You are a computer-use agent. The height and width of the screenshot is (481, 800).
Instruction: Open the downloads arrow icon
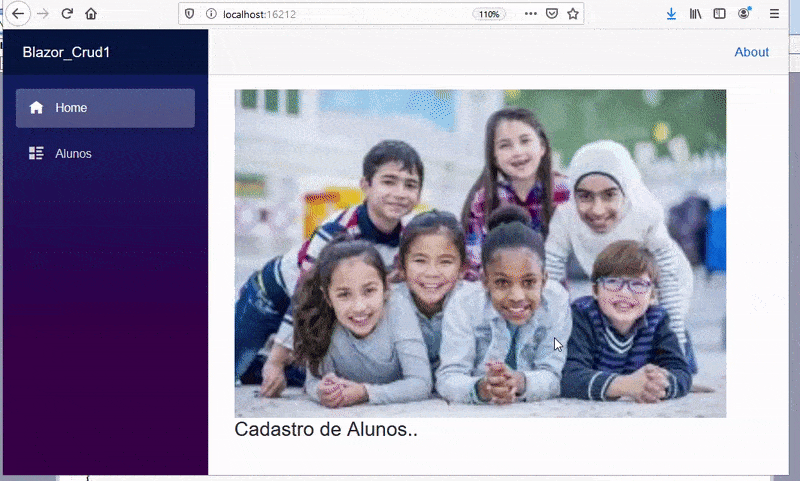point(671,14)
